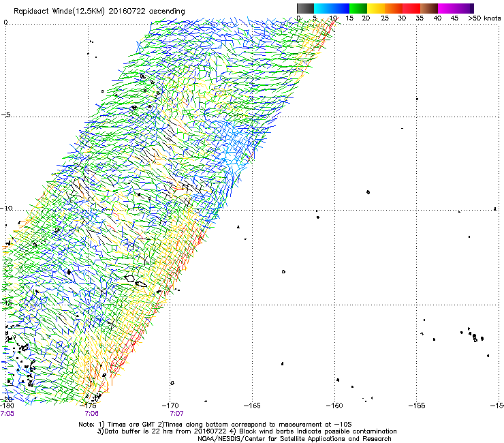
Task: Click the '-160' longitude label
Action: coord(334,406)
